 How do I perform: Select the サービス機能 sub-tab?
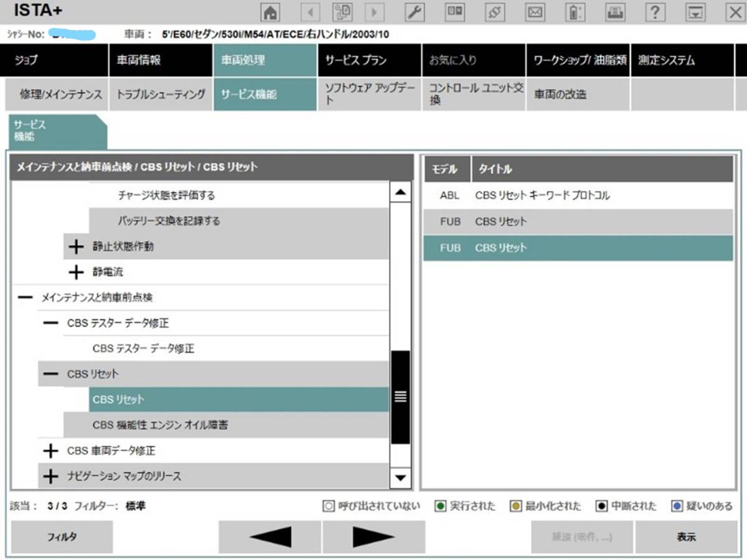(x=265, y=95)
